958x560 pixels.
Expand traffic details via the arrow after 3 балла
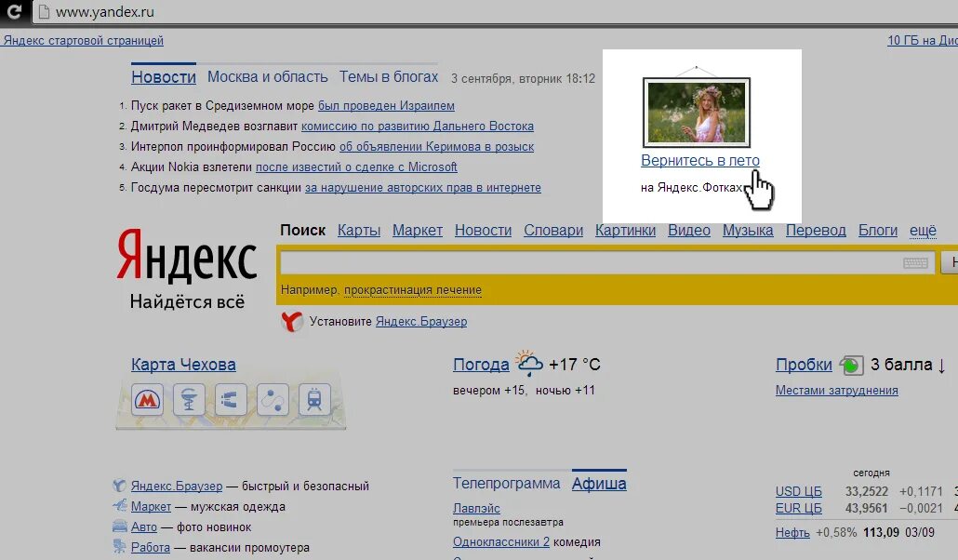pyautogui.click(x=944, y=365)
